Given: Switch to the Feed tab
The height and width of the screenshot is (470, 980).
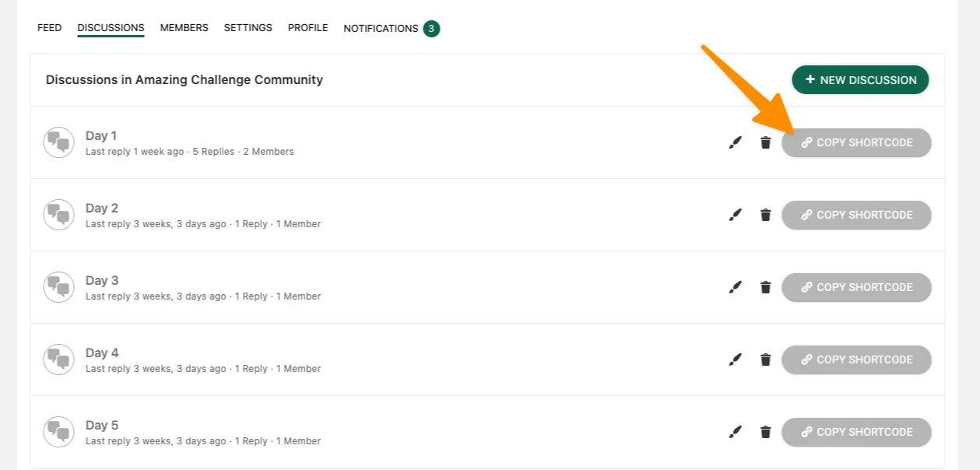Looking at the screenshot, I should (49, 28).
